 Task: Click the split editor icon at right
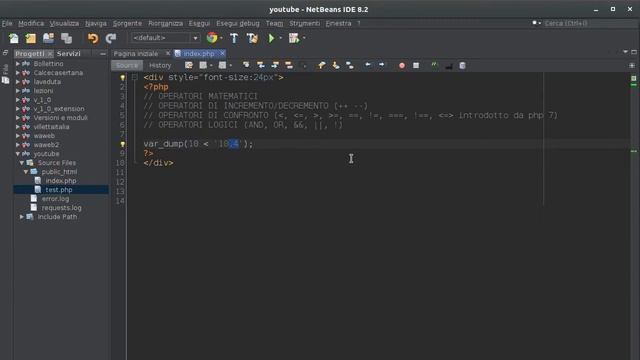(x=632, y=65)
